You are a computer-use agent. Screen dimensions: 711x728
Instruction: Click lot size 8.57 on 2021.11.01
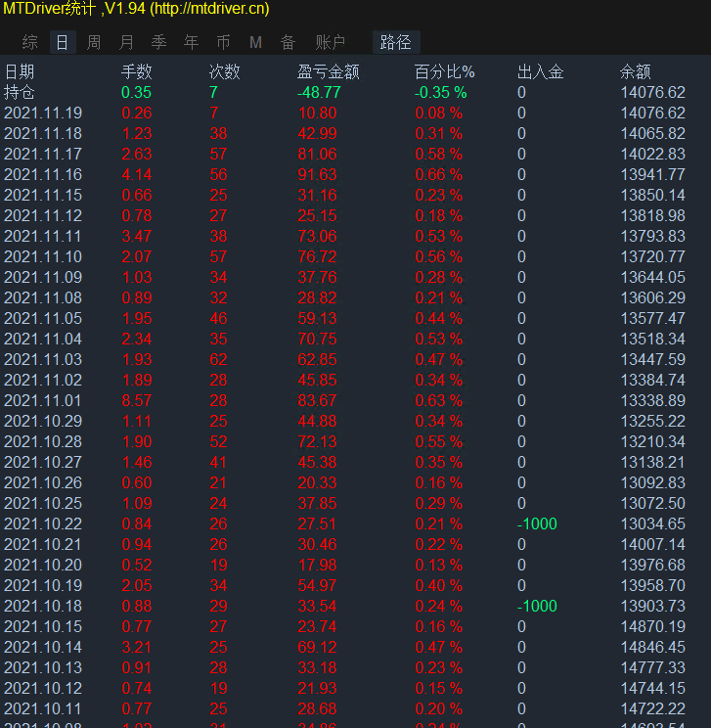pyautogui.click(x=137, y=400)
